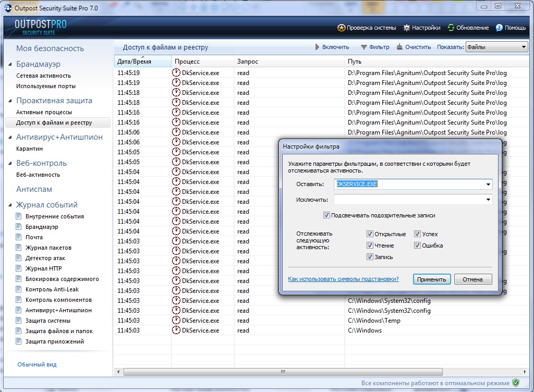
Task: Click the Отмена button
Action: coord(472,279)
